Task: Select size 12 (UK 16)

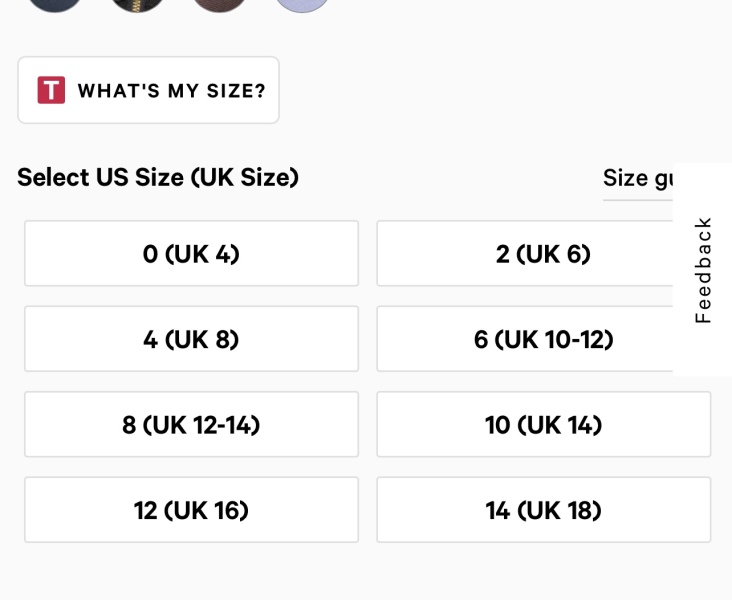Action: [191, 510]
